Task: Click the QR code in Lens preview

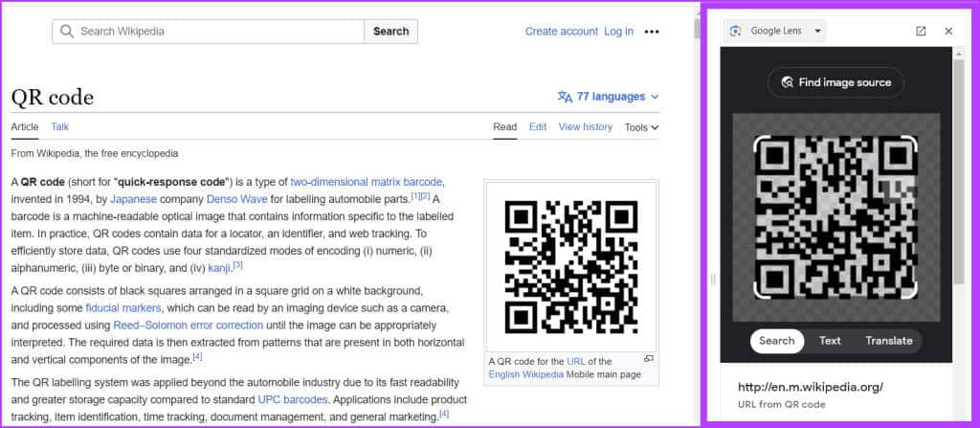Action: click(x=835, y=217)
